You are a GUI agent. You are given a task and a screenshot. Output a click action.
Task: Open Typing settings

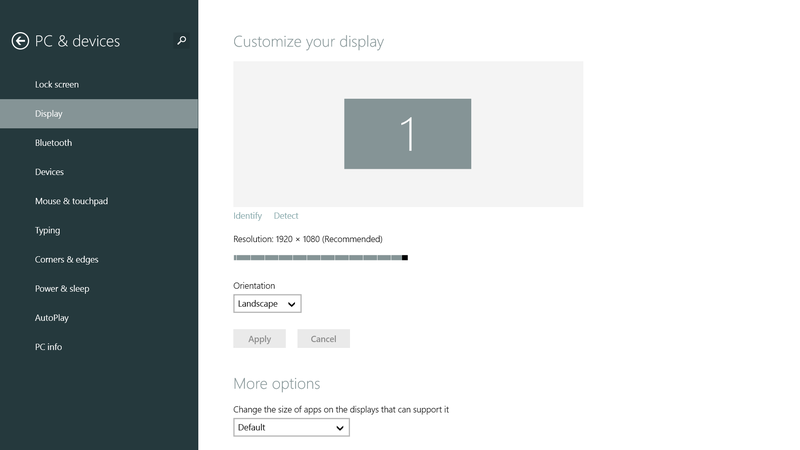coord(99,230)
